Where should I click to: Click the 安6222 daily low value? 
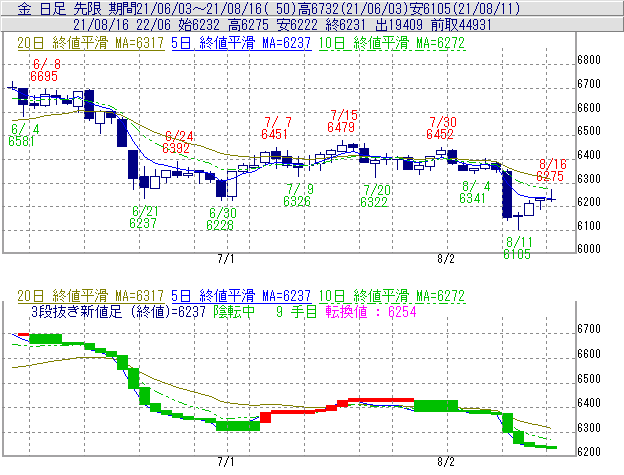click(297, 25)
